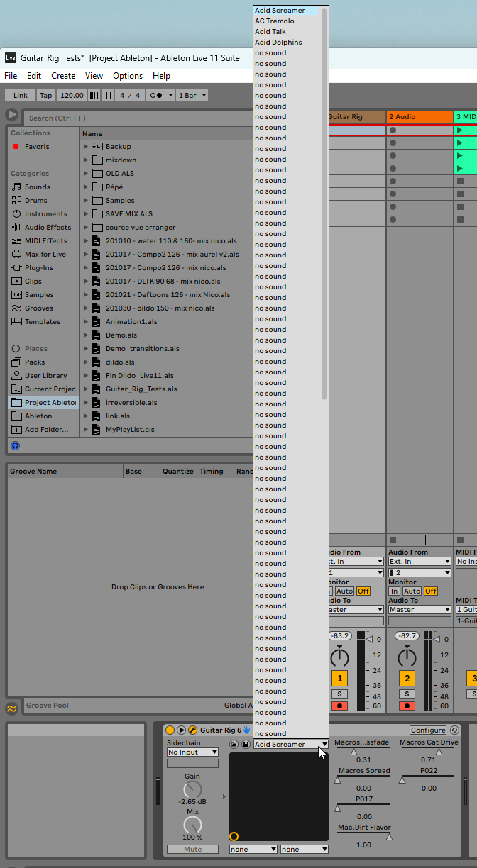Select Monitor In on track 2
The width and height of the screenshot is (477, 868).
click(394, 591)
